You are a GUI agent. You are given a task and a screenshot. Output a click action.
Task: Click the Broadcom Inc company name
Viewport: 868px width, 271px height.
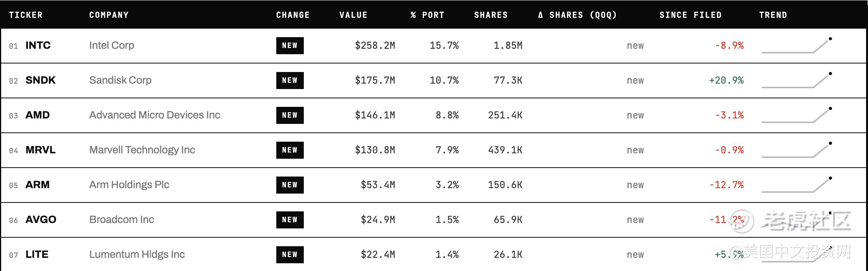(122, 220)
